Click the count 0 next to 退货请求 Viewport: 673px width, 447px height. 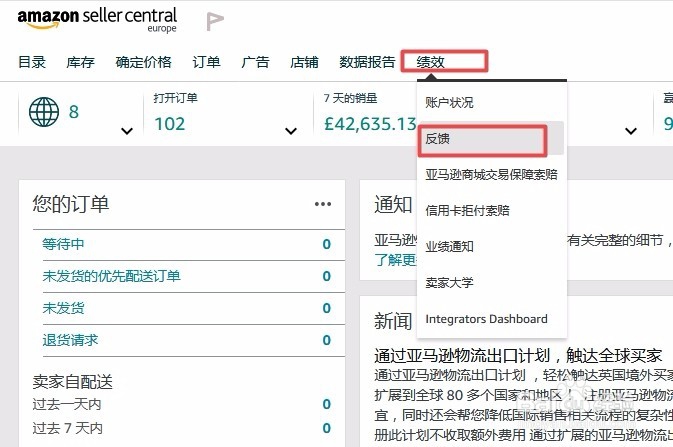(x=327, y=340)
